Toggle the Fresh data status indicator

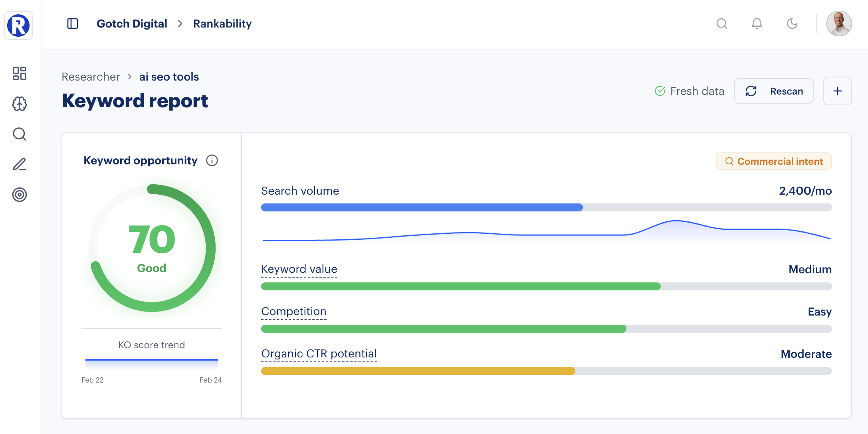690,91
